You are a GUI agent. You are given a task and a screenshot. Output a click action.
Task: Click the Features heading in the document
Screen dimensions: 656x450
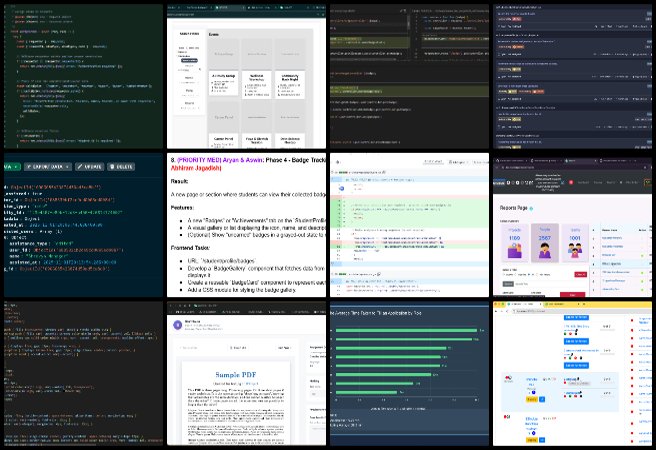[182, 208]
